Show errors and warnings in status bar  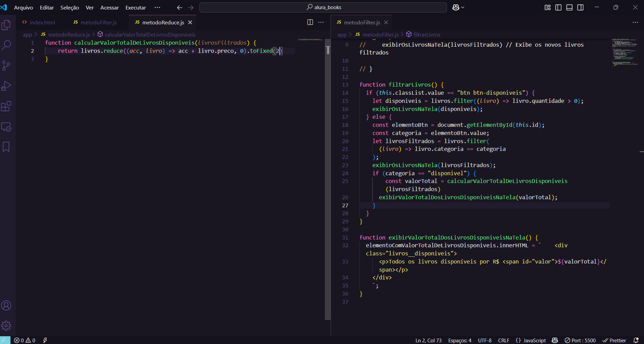coord(25,340)
